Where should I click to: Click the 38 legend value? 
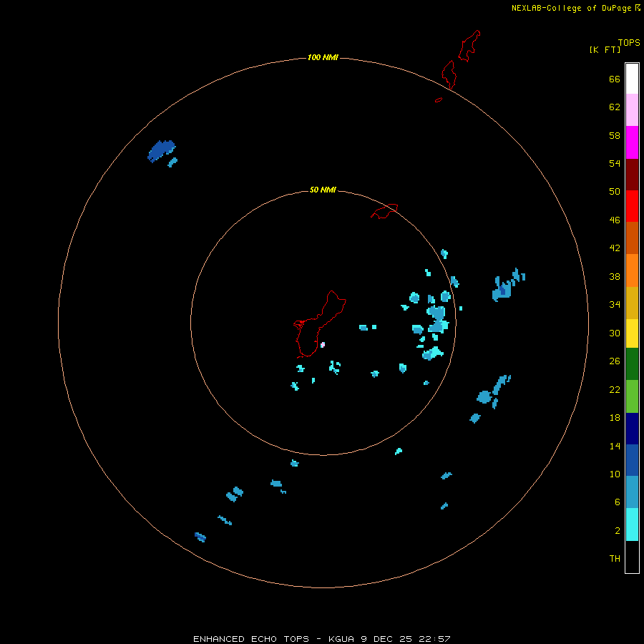tap(615, 276)
